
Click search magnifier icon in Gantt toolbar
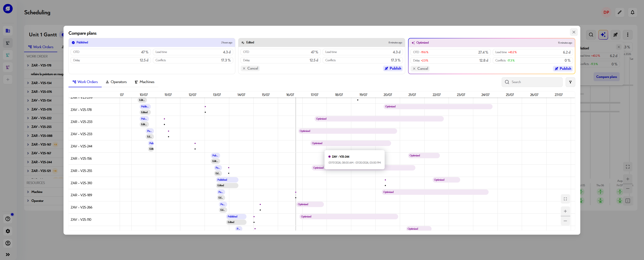click(591, 35)
